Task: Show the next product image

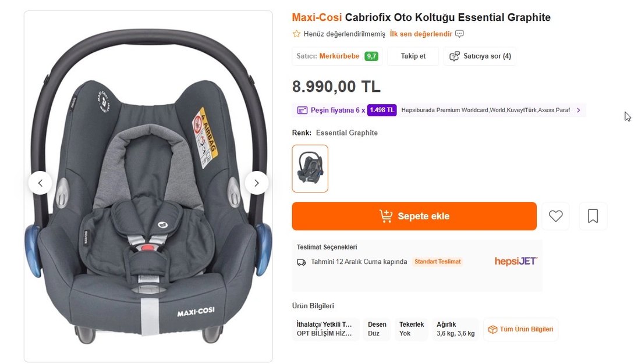Action: [x=256, y=183]
